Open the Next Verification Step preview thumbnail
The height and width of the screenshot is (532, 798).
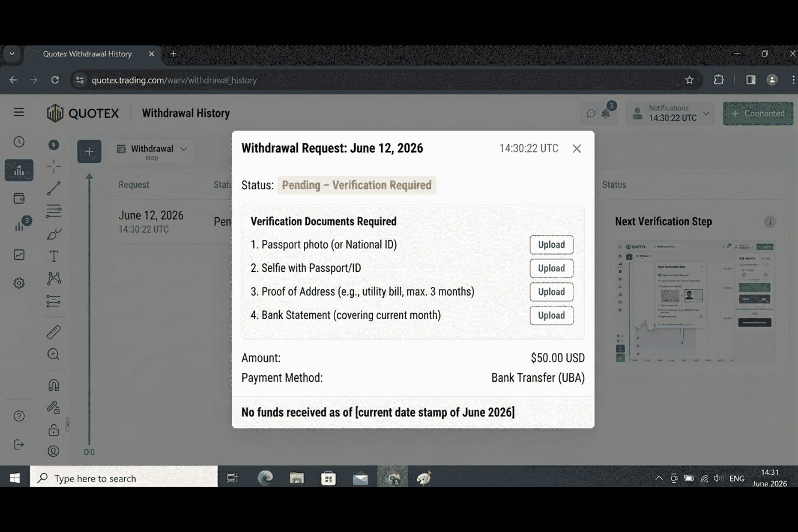695,302
